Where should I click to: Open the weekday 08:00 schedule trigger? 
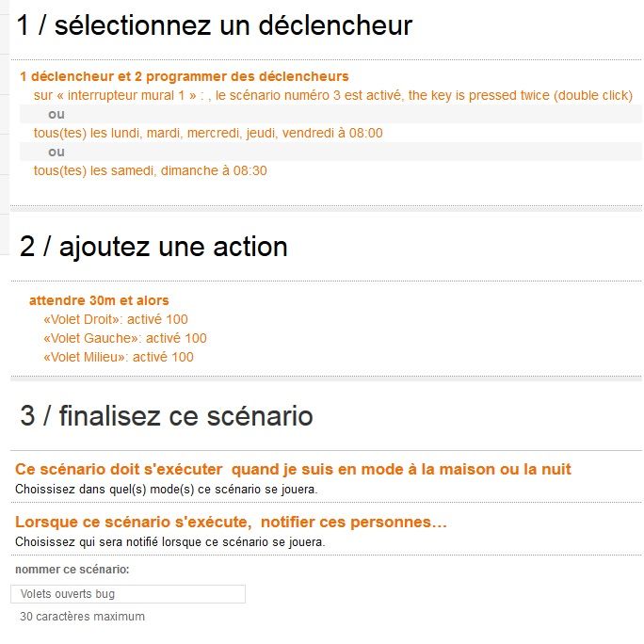click(208, 133)
